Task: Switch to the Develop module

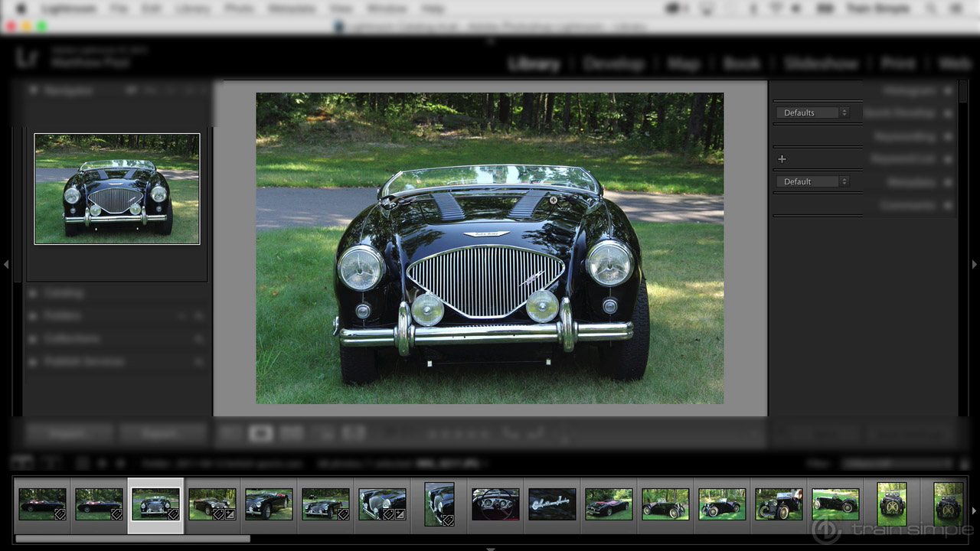Action: coord(613,64)
